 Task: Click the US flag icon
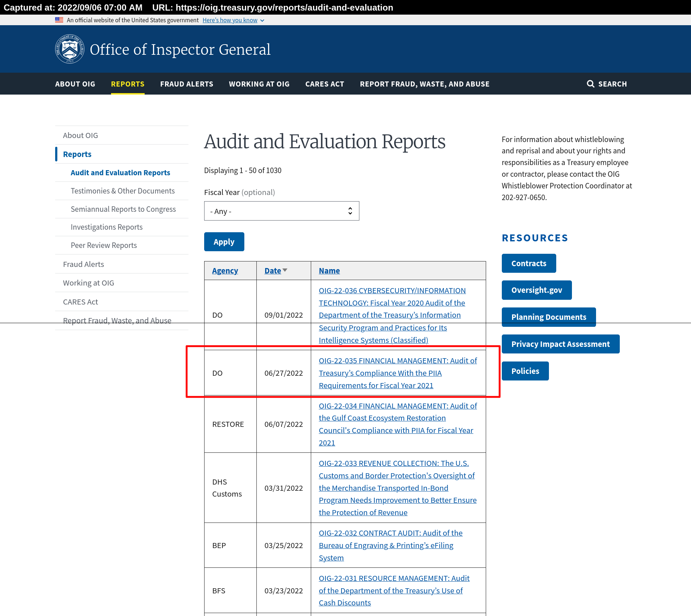(x=59, y=20)
